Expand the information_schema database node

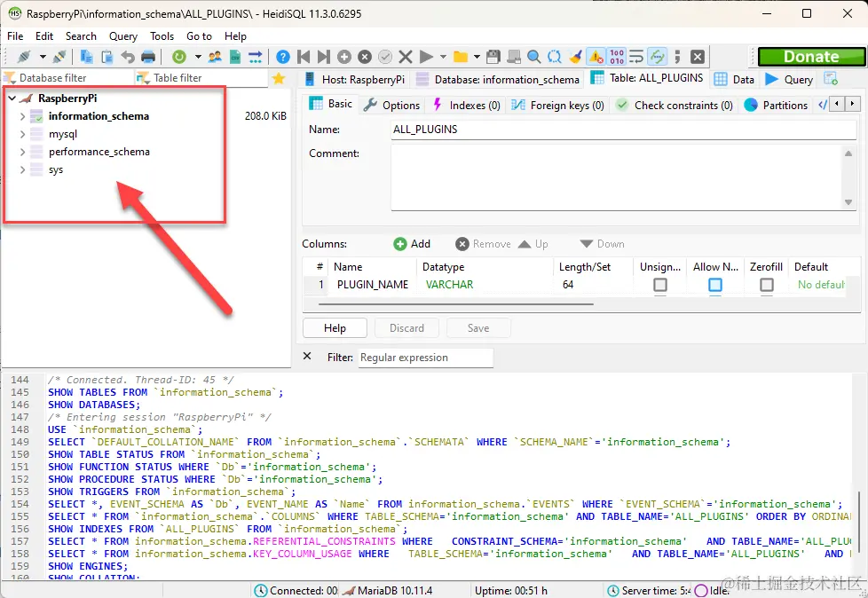(22, 116)
